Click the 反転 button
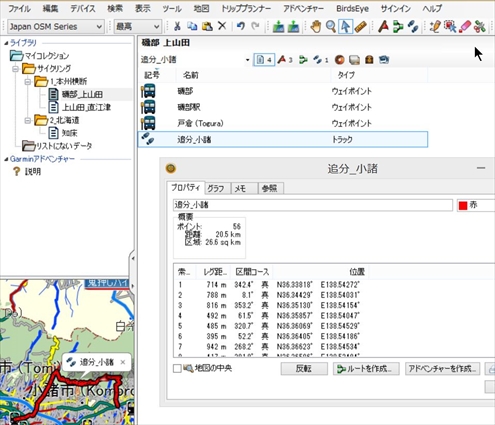 304,369
